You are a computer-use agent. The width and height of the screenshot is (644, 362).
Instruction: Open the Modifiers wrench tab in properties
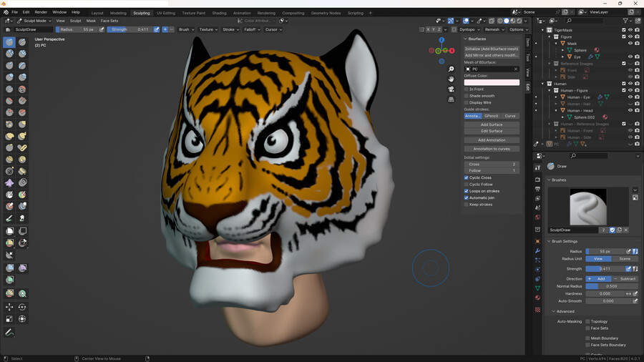pyautogui.click(x=537, y=251)
